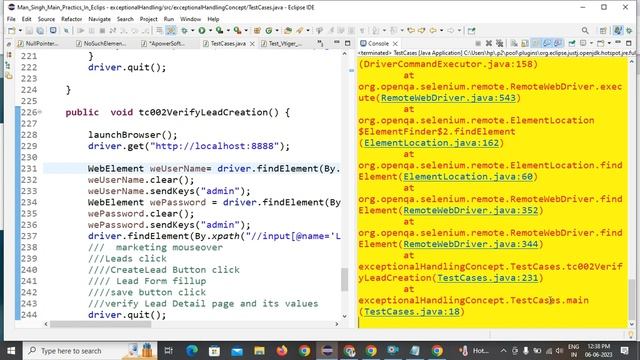Open the Back history dropdown arrow
Image resolution: width=640 pixels, height=360 pixels.
click(x=441, y=31)
